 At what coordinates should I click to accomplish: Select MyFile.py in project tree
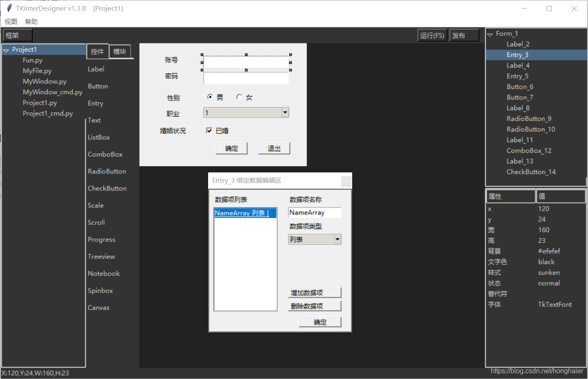click(x=37, y=71)
